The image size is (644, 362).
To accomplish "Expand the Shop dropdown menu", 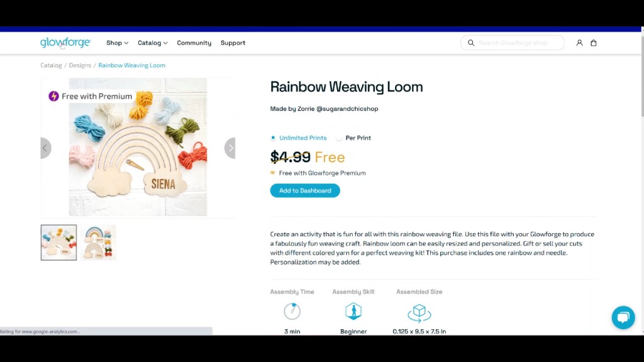I will [x=117, y=43].
